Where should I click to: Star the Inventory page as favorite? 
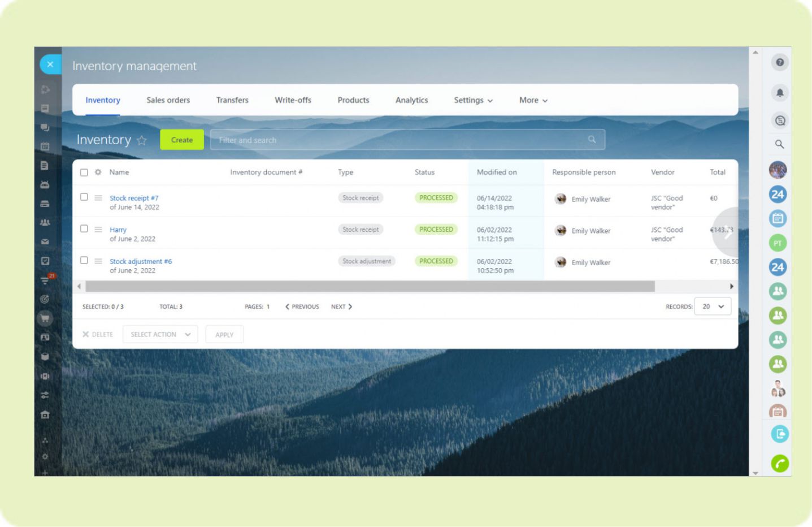coord(142,140)
